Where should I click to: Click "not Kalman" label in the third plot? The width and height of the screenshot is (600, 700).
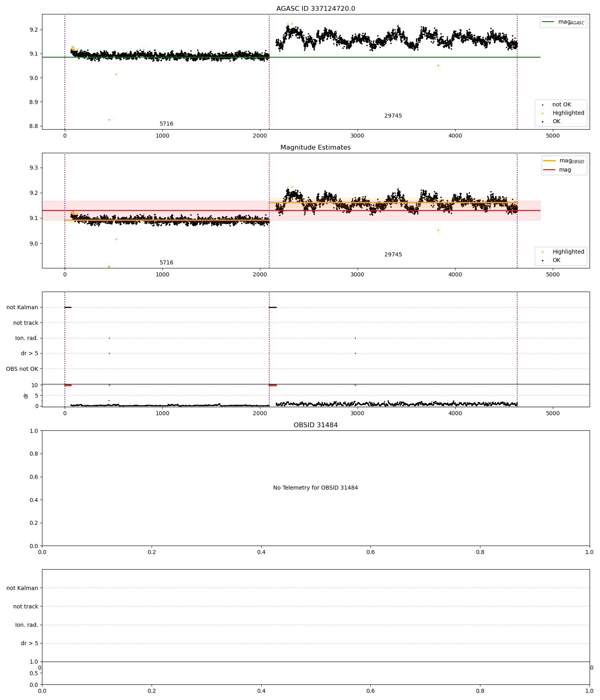[x=22, y=307]
